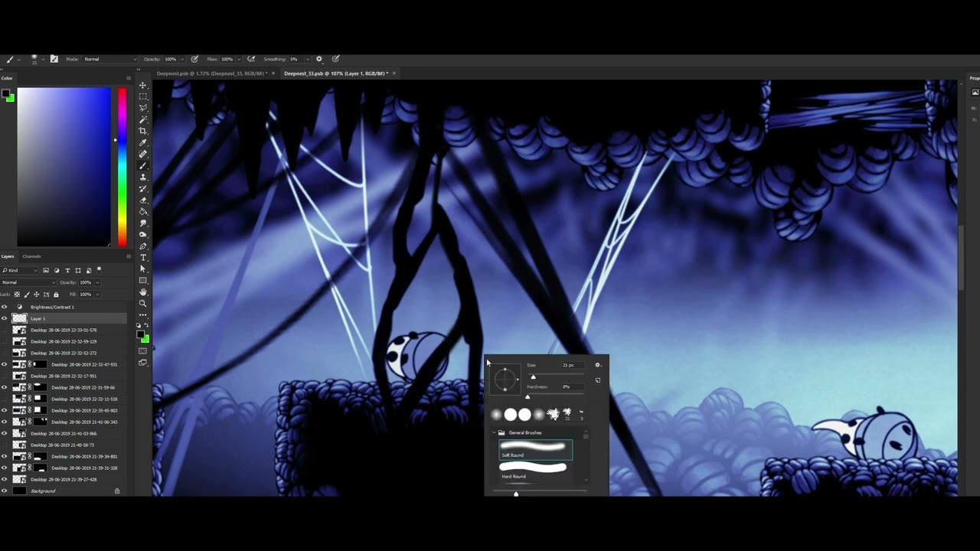The height and width of the screenshot is (551, 980).
Task: Select the Smudge tool
Action: (x=143, y=223)
